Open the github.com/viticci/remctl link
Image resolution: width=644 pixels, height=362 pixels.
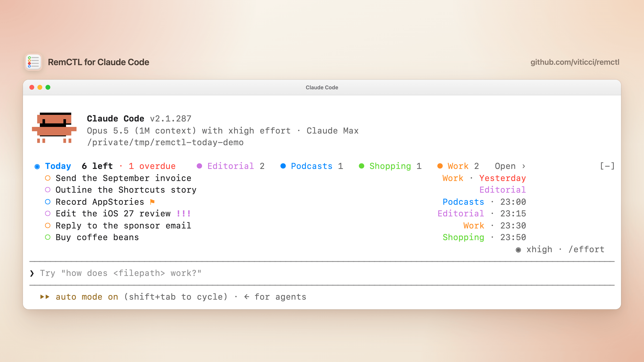[x=575, y=62]
